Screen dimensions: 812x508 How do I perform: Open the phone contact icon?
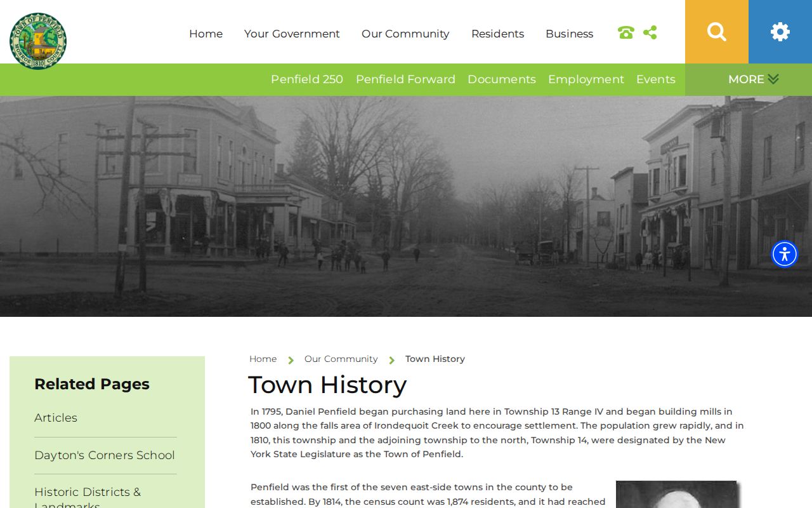point(626,33)
